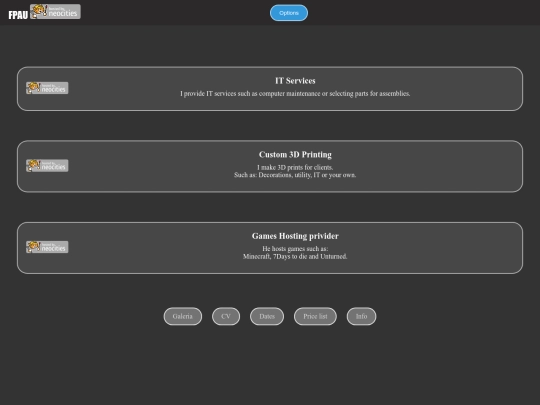Image resolution: width=540 pixels, height=405 pixels.
Task: Open the Info page button
Action: point(361,316)
